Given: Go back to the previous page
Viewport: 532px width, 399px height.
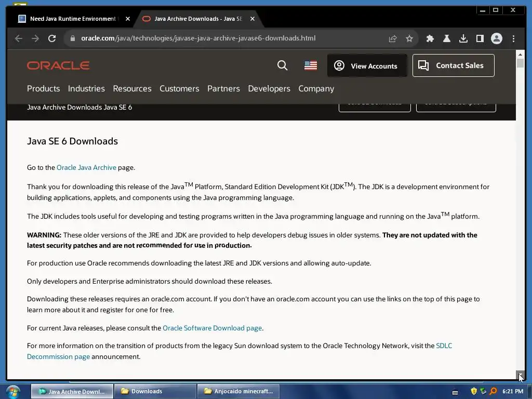Looking at the screenshot, I should pyautogui.click(x=19, y=38).
